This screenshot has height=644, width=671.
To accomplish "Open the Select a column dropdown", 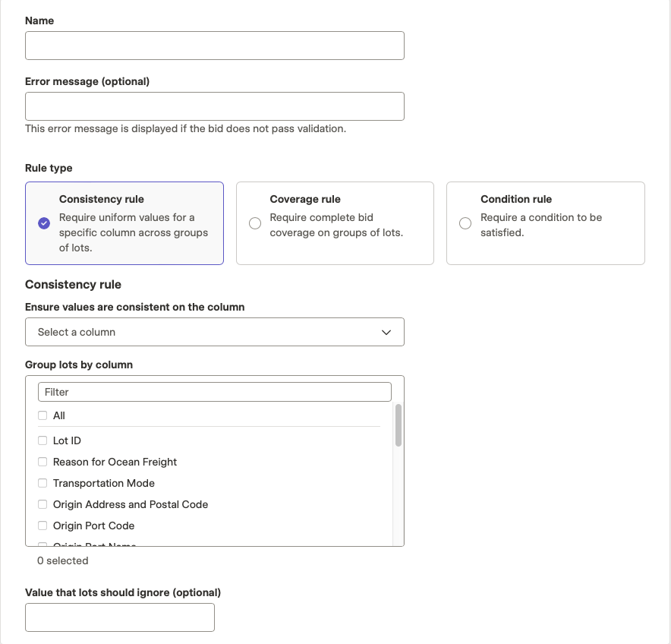I will 214,332.
